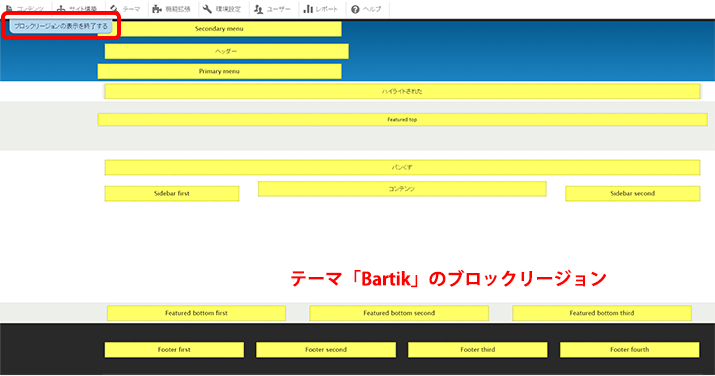Click the ハイライトされた region
The image size is (715, 376).
pyautogui.click(x=402, y=91)
